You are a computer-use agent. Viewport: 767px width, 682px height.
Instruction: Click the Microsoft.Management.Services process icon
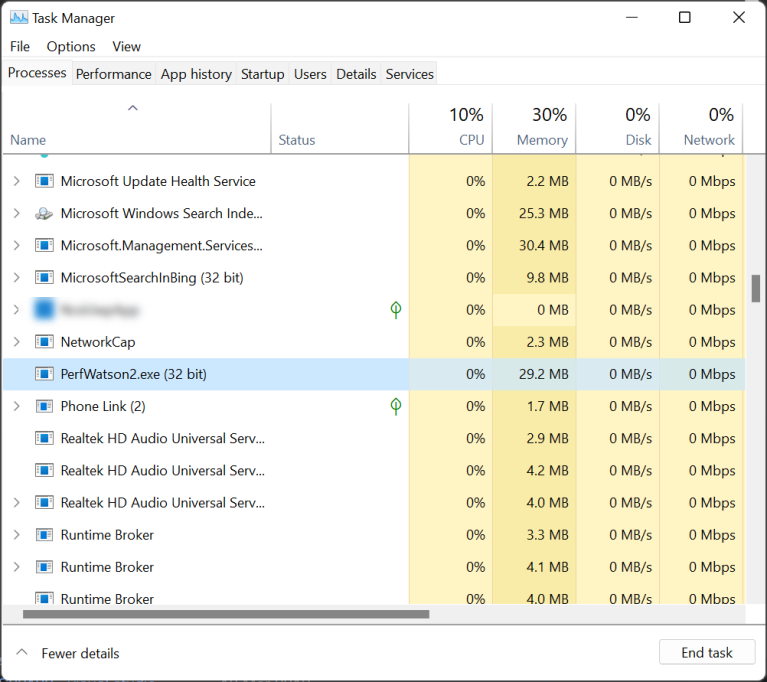point(44,246)
